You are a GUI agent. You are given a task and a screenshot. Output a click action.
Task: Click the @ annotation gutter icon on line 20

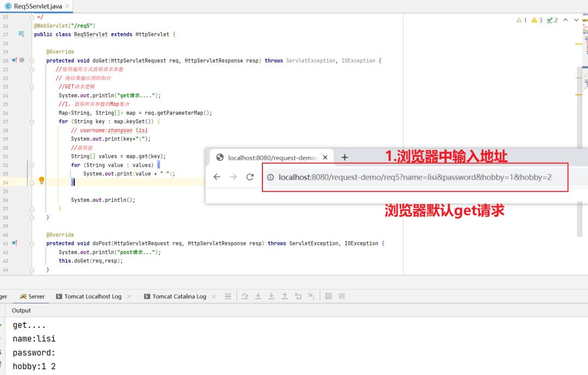(x=22, y=60)
